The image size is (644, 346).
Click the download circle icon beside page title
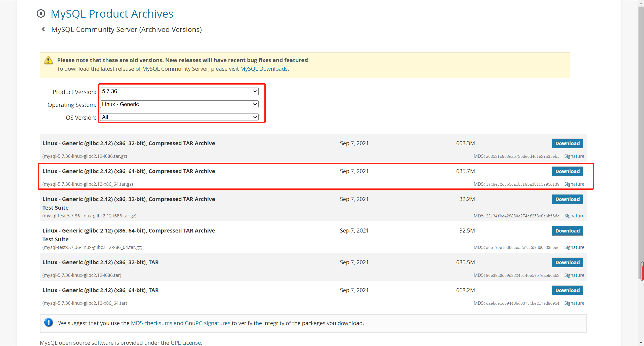[41, 14]
